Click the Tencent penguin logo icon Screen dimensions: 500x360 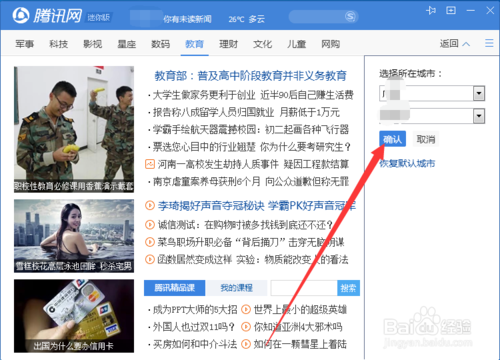pyautogui.click(x=21, y=15)
